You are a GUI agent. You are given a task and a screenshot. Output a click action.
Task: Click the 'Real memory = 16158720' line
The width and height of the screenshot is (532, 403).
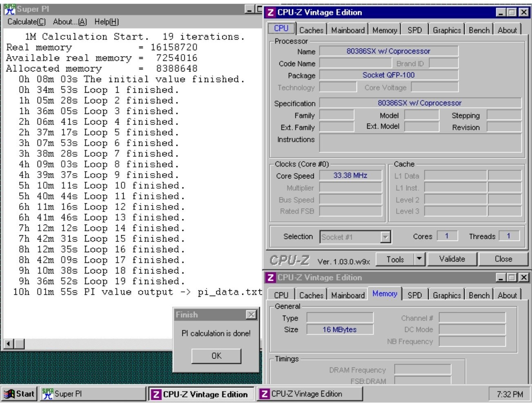tap(102, 47)
